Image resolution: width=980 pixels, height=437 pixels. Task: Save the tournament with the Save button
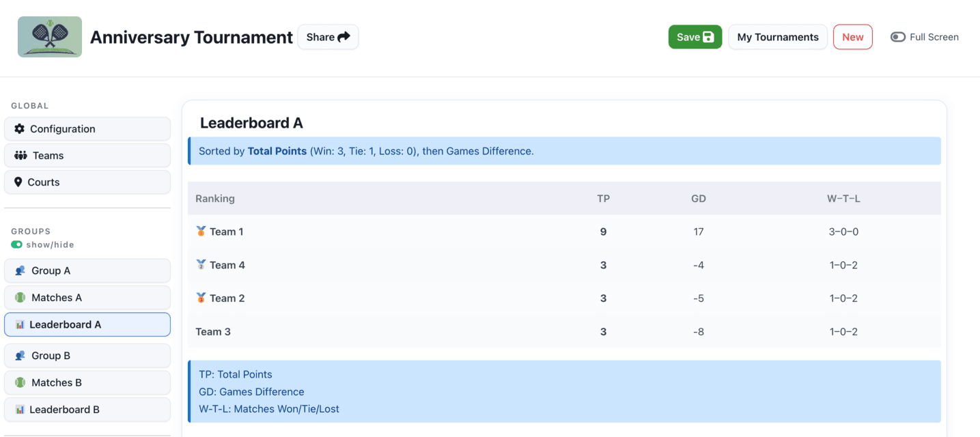click(695, 37)
